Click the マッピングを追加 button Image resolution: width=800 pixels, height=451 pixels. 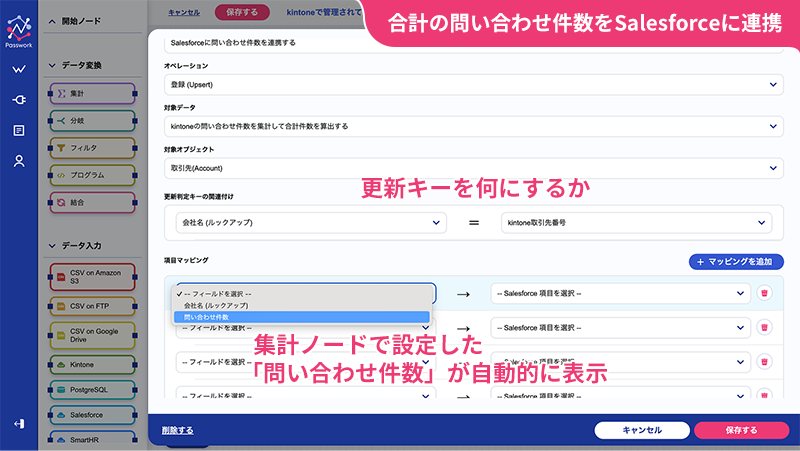736,262
